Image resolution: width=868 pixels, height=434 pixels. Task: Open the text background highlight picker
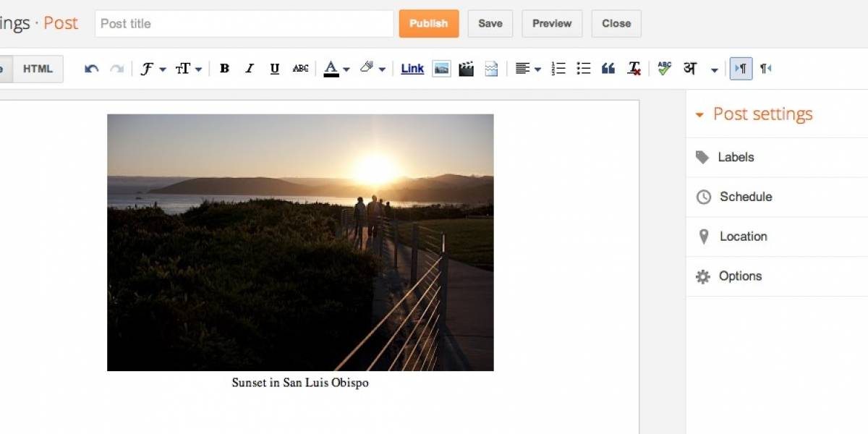click(373, 69)
